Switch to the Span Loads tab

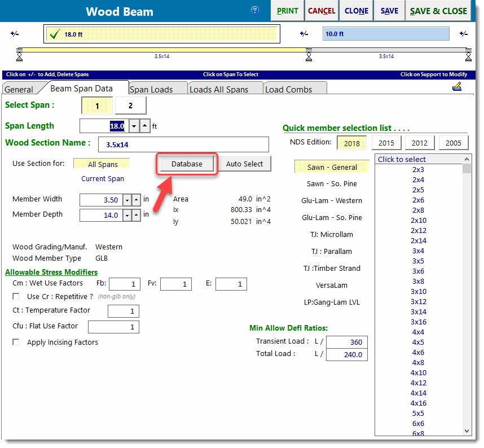click(x=157, y=88)
